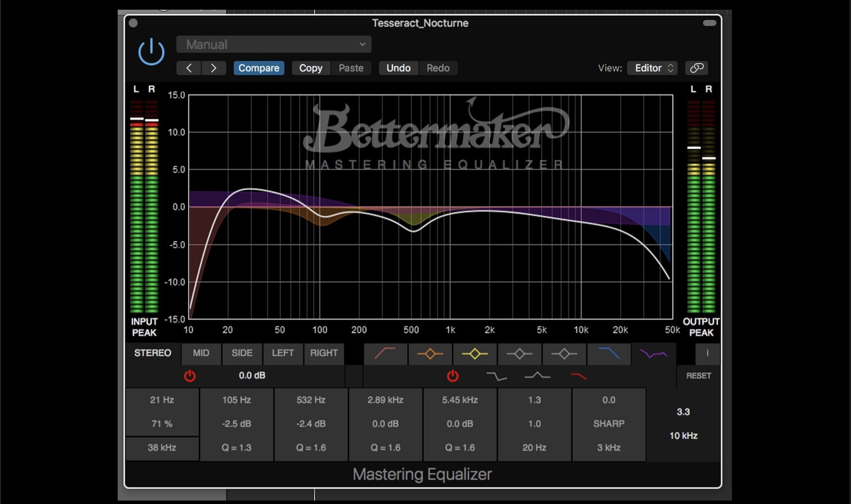Click the link icon button
This screenshot has width=851, height=504.
pyautogui.click(x=697, y=68)
